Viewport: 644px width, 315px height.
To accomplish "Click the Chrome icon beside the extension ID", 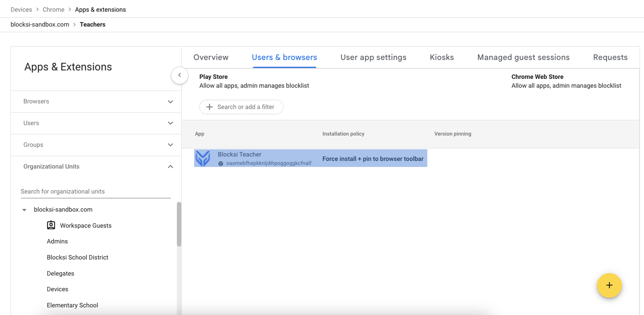I will 221,164.
